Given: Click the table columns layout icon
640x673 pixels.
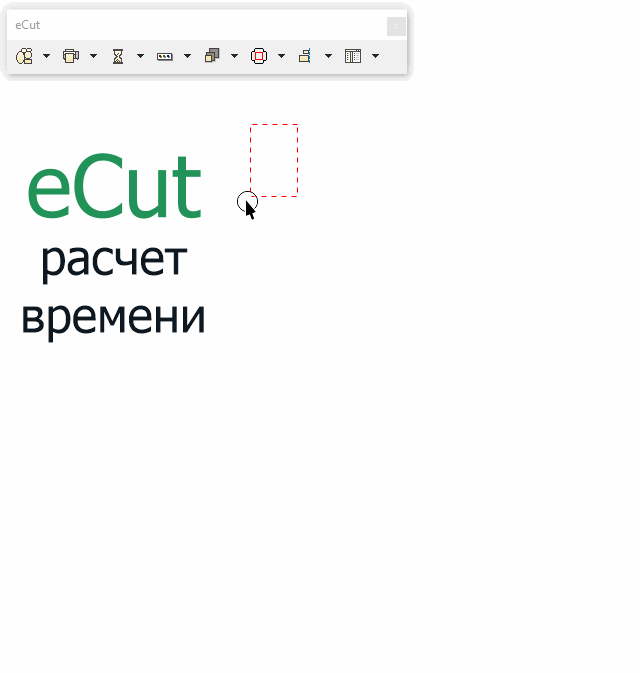Looking at the screenshot, I should pos(353,56).
